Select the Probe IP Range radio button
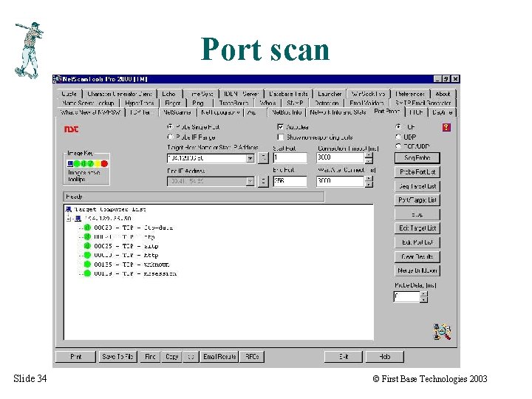532x399 pixels. (x=171, y=137)
